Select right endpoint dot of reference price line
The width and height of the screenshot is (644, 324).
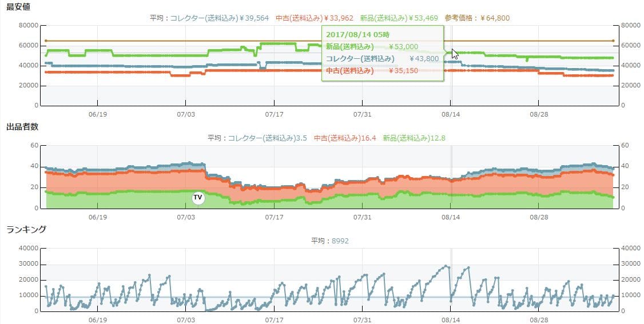613,41
